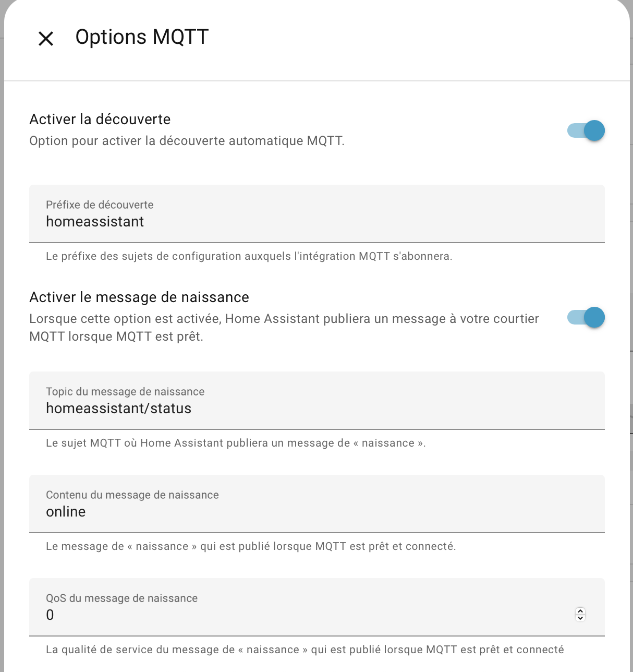This screenshot has width=633, height=672.
Task: Click the Activer le message de naissance heading
Action: (139, 297)
